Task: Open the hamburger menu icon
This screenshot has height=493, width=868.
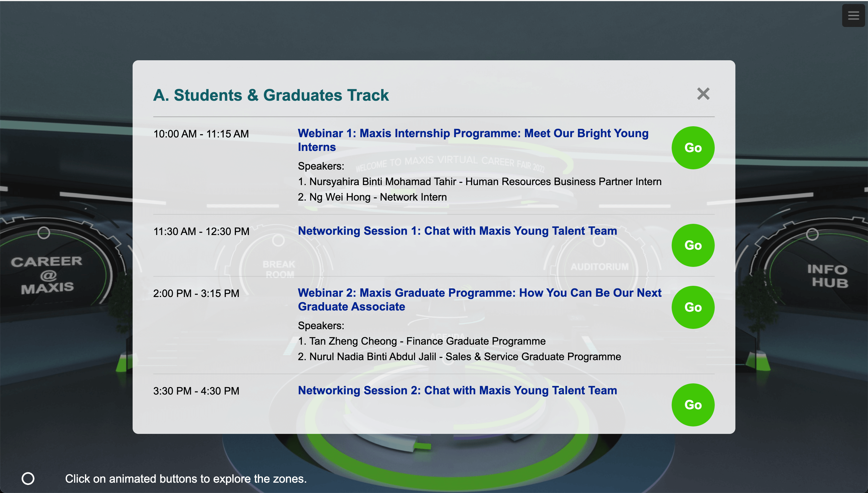Action: [x=853, y=15]
